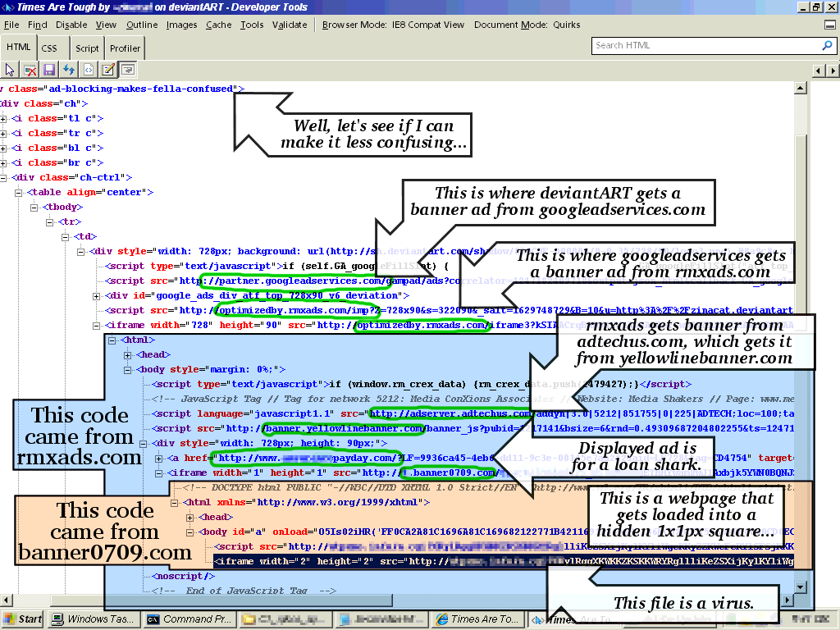Expand the first head node under html
Viewport: 840px width, 630px height.
[x=127, y=355]
